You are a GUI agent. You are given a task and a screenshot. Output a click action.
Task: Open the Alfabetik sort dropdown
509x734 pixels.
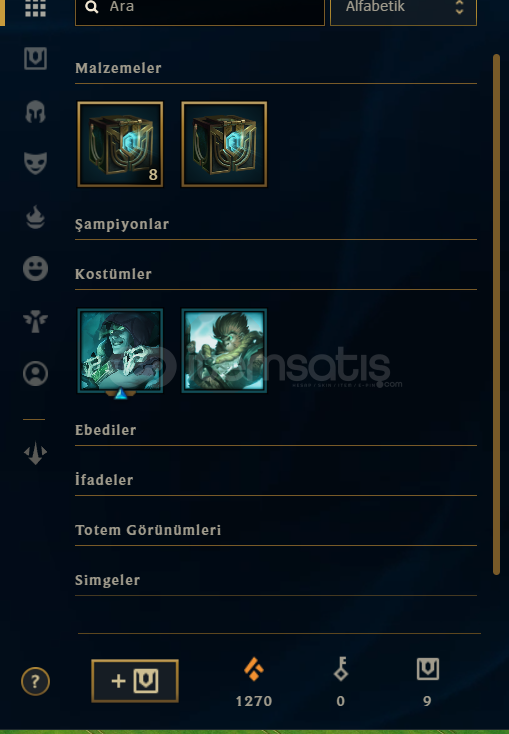403,9
